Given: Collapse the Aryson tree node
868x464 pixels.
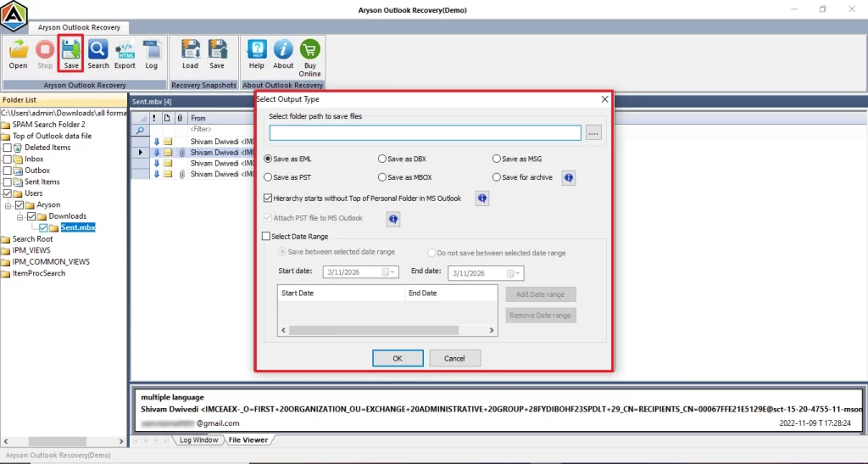Looking at the screenshot, I should (x=8, y=205).
